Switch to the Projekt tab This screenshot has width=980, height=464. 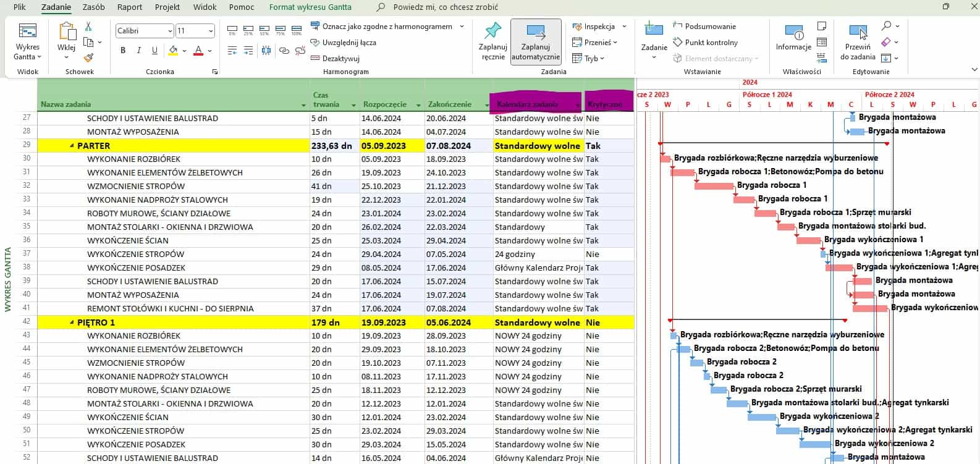click(167, 7)
